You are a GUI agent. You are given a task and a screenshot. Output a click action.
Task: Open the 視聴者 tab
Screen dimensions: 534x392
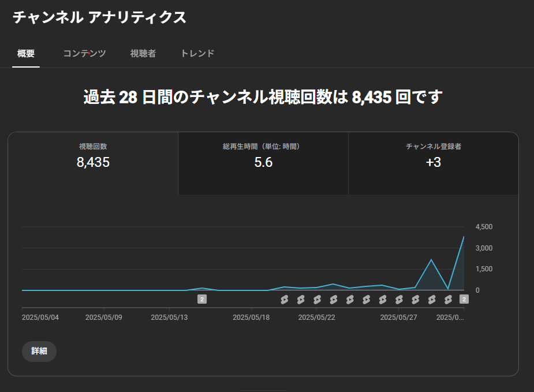[143, 53]
